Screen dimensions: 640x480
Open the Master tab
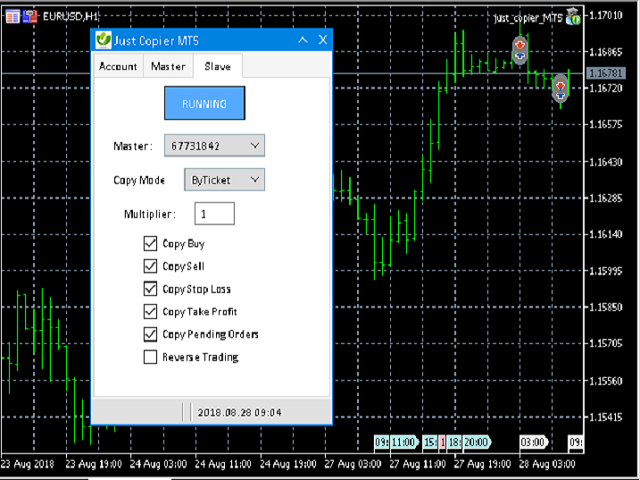click(x=168, y=66)
